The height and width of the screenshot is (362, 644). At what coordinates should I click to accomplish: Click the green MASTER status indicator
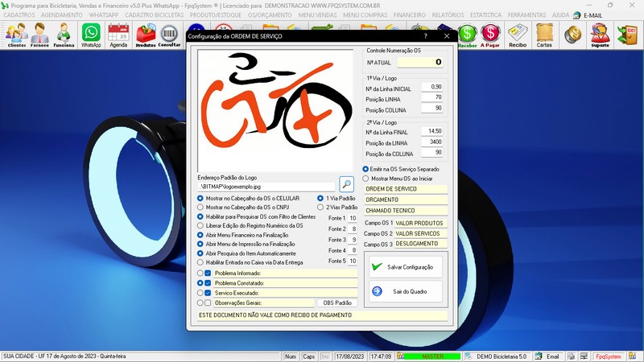pyautogui.click(x=432, y=356)
